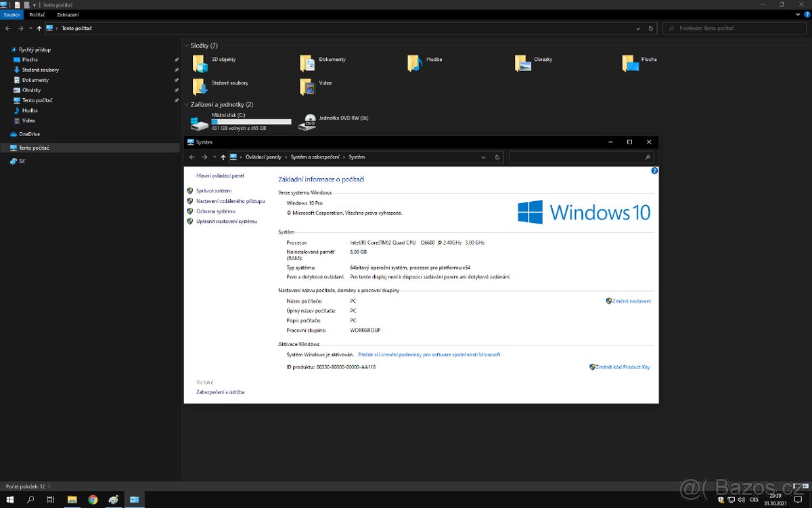
Task: Click Změnit nastavení link
Action: (631, 301)
